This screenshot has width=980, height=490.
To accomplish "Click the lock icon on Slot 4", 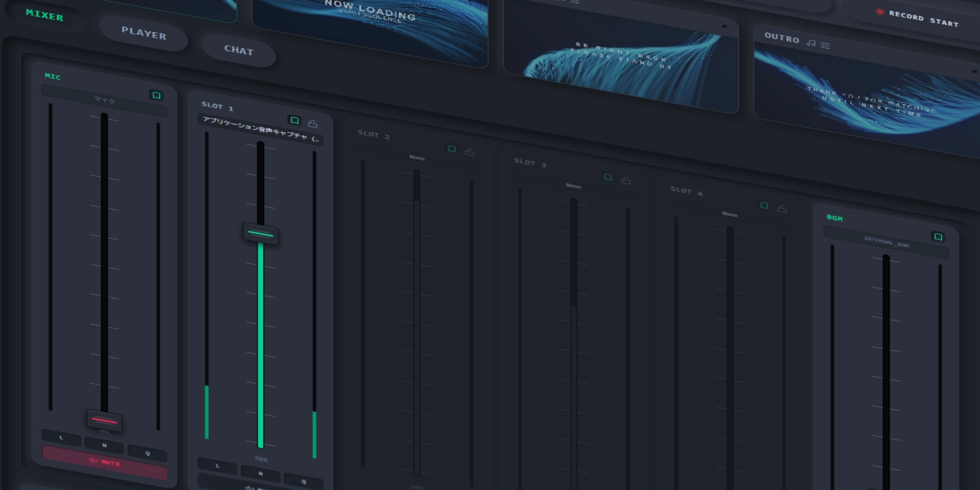I will point(783,209).
